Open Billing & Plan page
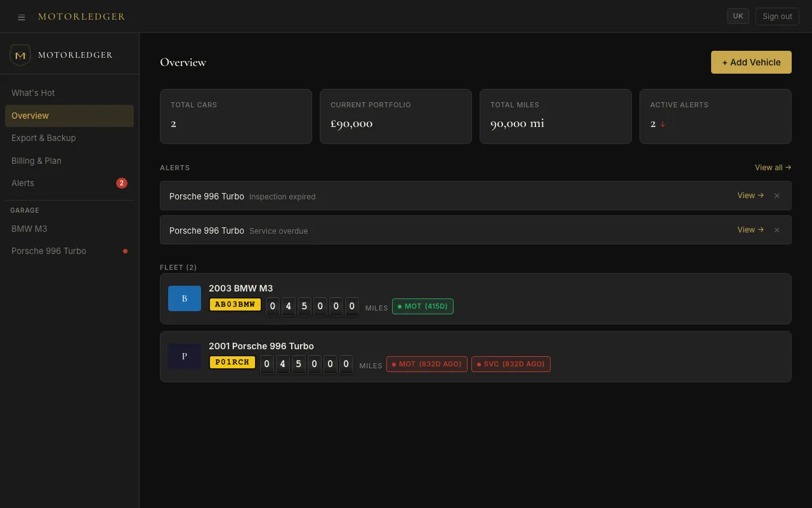Viewport: 812px width, 508px height. point(70,161)
